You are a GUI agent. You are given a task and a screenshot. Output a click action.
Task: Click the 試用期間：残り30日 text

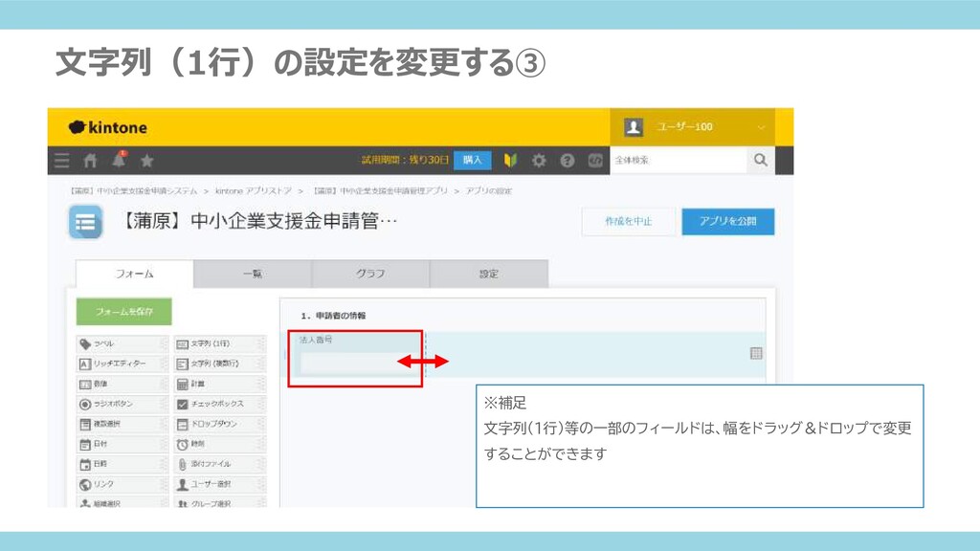pyautogui.click(x=405, y=160)
